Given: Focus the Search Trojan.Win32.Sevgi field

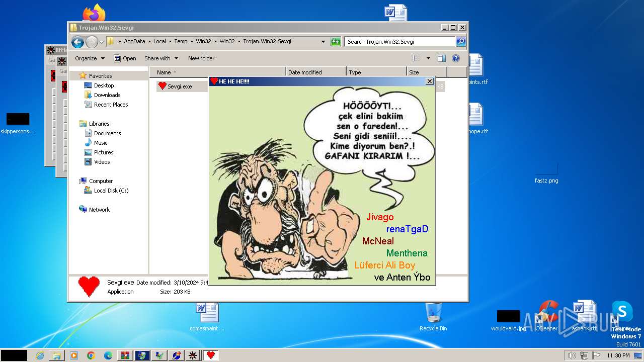Looking at the screenshot, I should [400, 42].
